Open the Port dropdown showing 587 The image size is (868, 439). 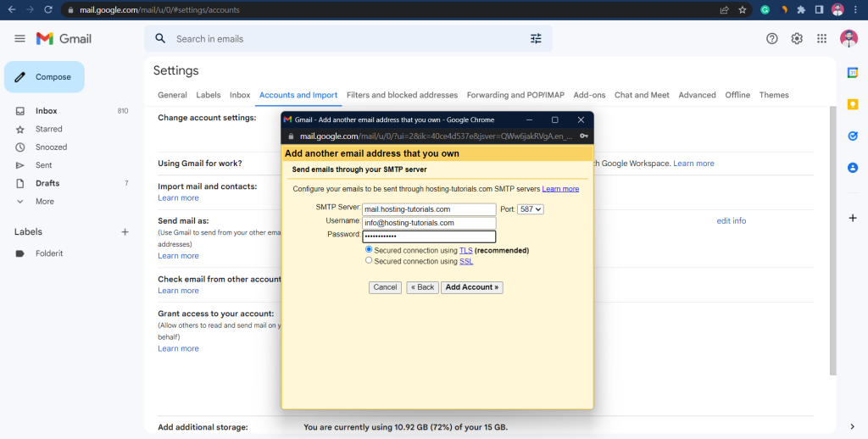[531, 209]
